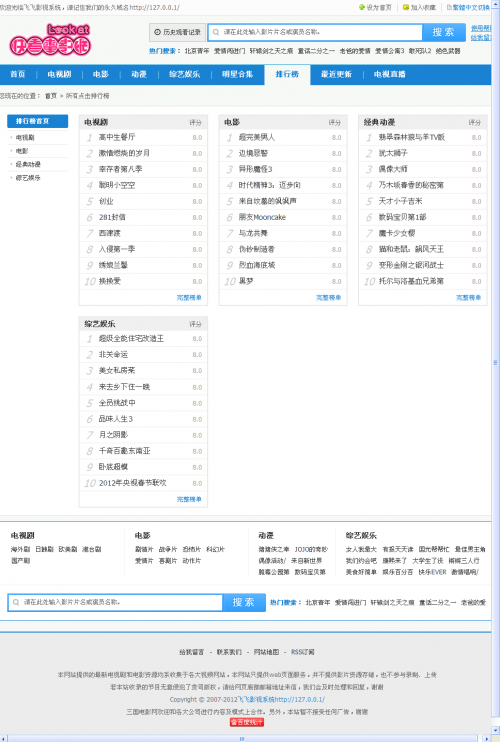Click the 排行榜首页 sidebar button

coord(37,121)
